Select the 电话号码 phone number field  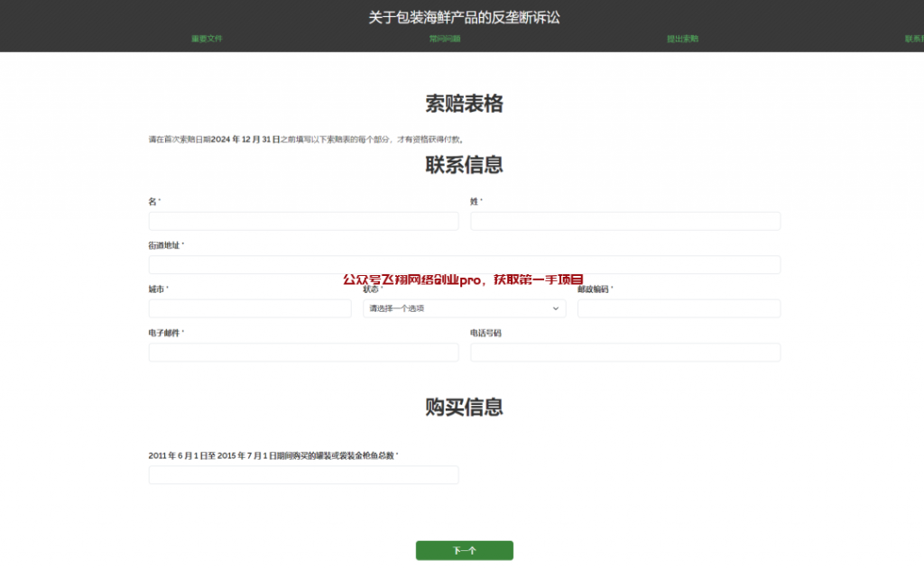click(624, 353)
